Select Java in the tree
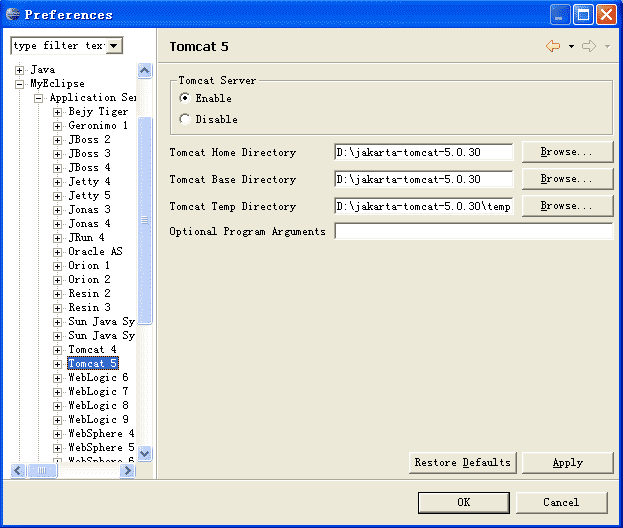623x528 pixels. click(43, 70)
